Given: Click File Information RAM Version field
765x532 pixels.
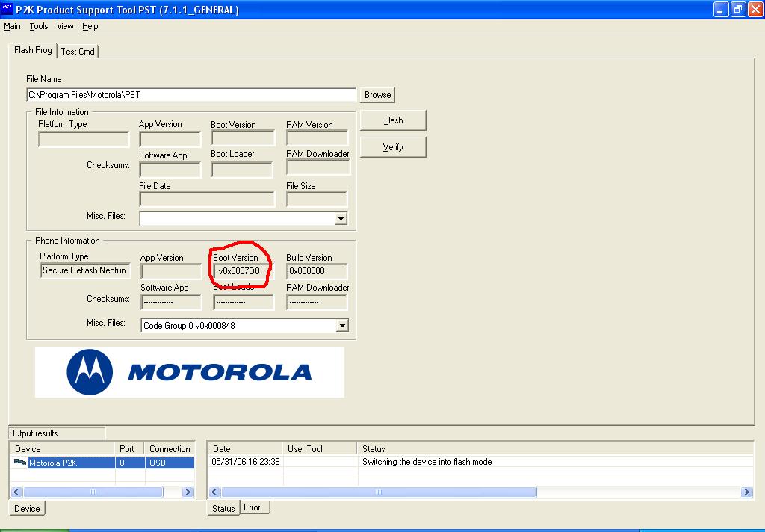Looking at the screenshot, I should pos(317,138).
